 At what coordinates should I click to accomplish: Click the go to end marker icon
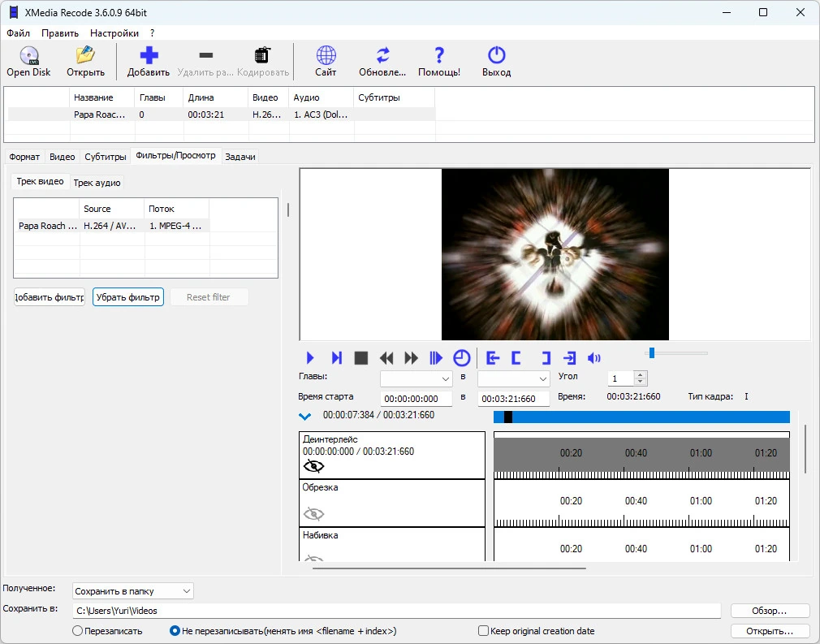tap(569, 358)
